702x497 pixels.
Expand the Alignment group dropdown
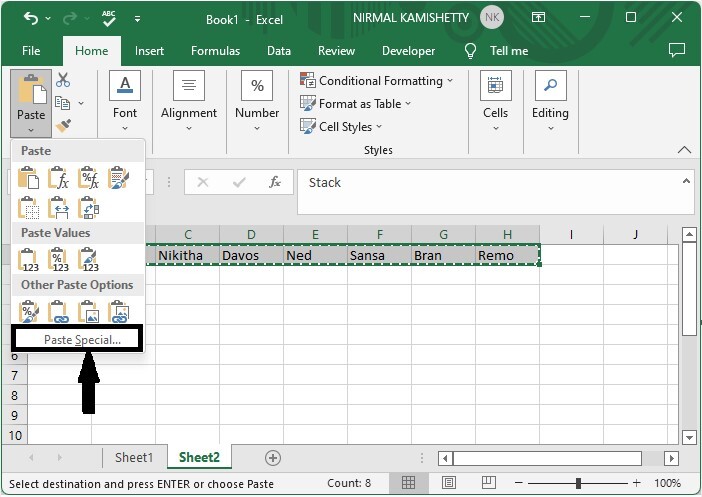(x=189, y=129)
